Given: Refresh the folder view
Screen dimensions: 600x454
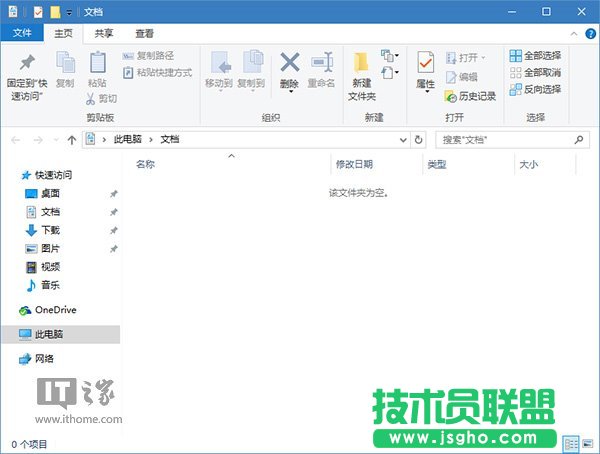Looking at the screenshot, I should coord(419,140).
